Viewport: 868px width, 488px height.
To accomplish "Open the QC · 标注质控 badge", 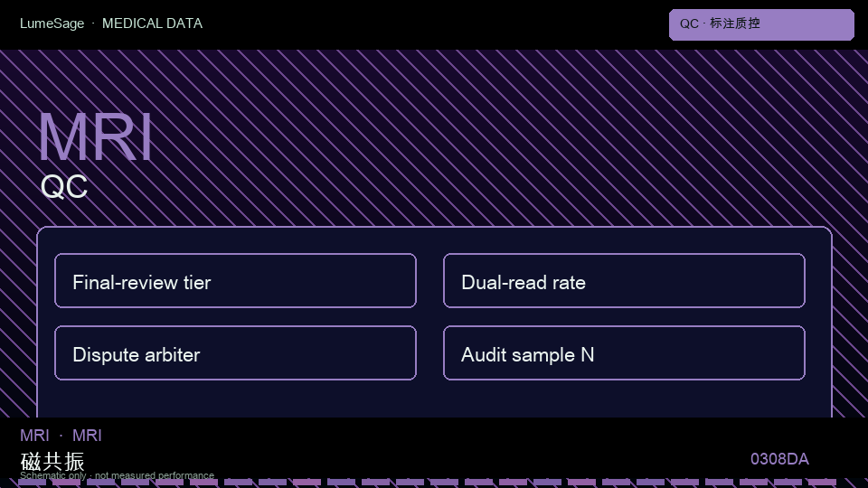I will 761,25.
